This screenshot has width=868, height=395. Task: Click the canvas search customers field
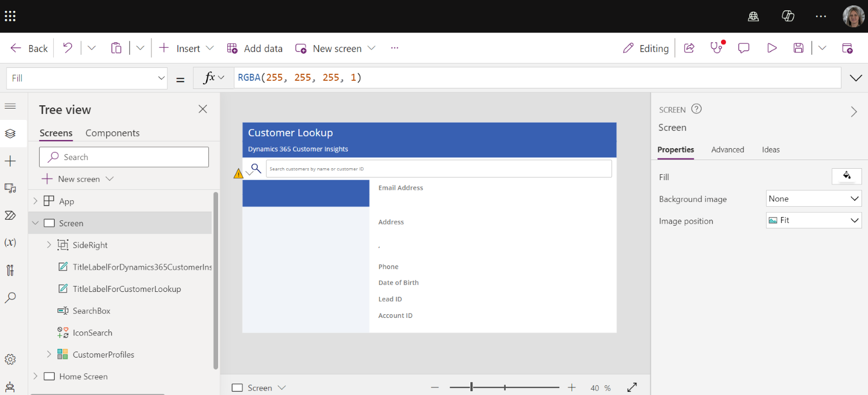point(439,169)
